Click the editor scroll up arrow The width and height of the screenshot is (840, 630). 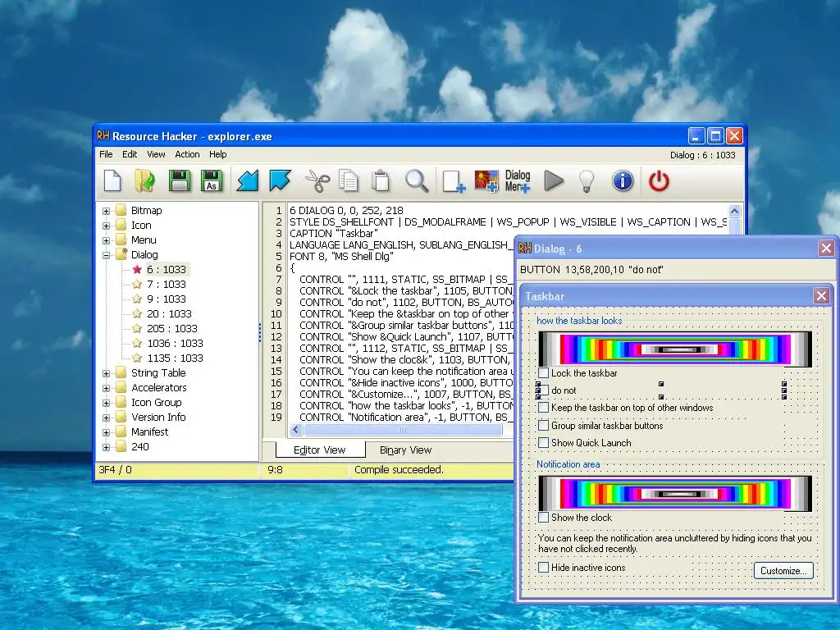click(734, 211)
